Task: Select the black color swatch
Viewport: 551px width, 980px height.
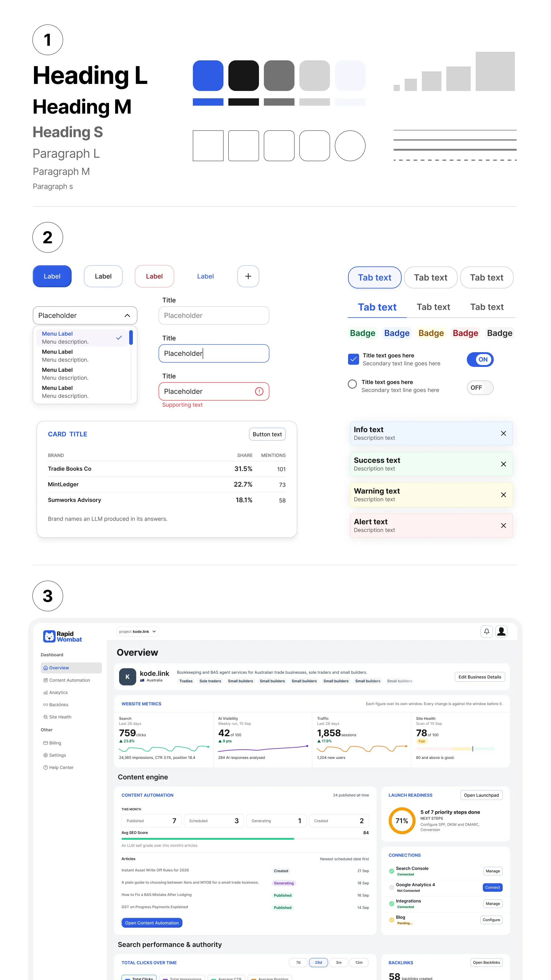Action: pyautogui.click(x=243, y=76)
